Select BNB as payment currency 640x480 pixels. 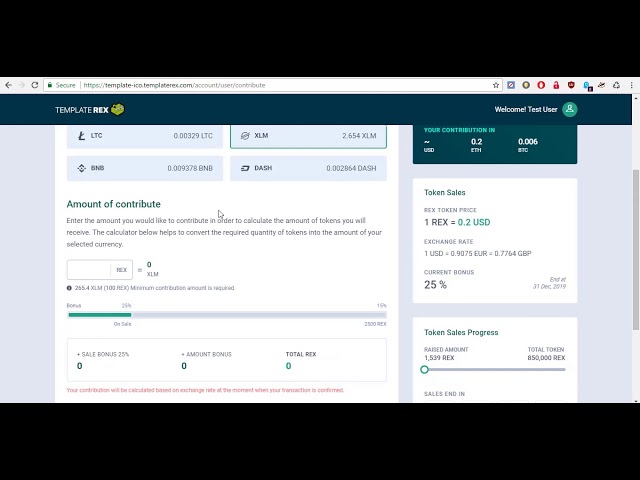[145, 168]
